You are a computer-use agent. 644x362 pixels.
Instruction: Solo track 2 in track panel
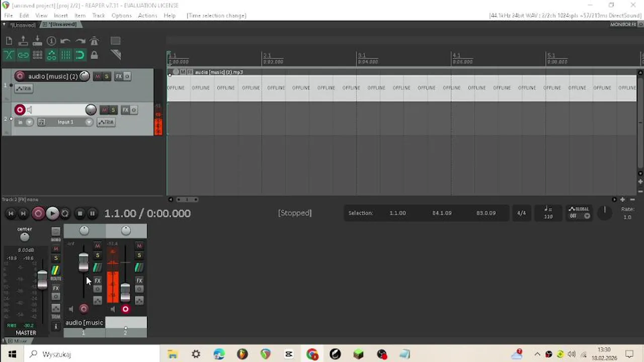(x=113, y=110)
